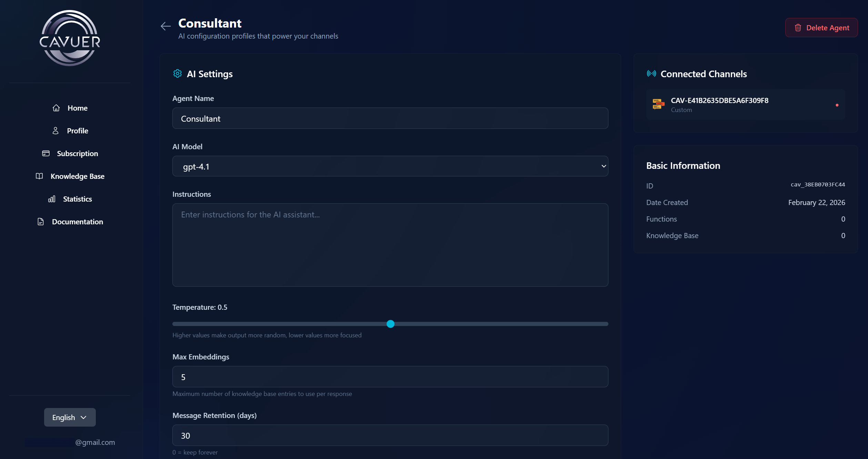Click the back arrow icon

coord(165,26)
